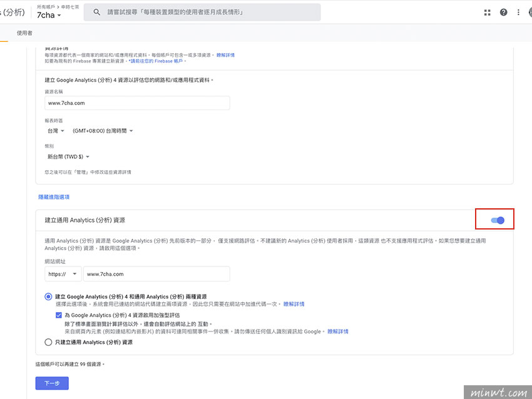
Task: Open the help question mark icon
Action: pos(503,13)
